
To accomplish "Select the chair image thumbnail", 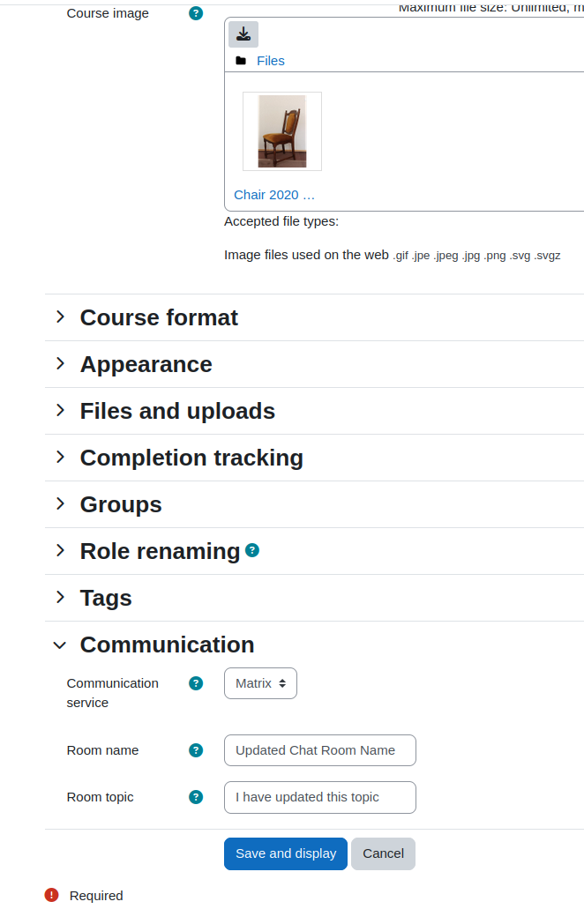I will [282, 131].
